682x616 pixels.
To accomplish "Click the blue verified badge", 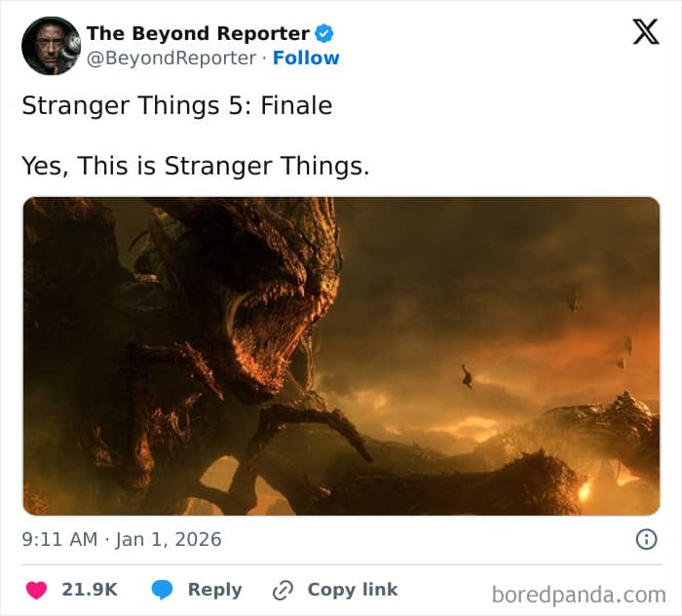I will 325,33.
